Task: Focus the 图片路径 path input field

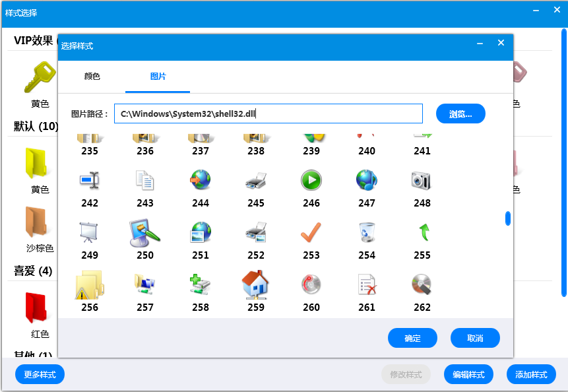Action: 268,114
